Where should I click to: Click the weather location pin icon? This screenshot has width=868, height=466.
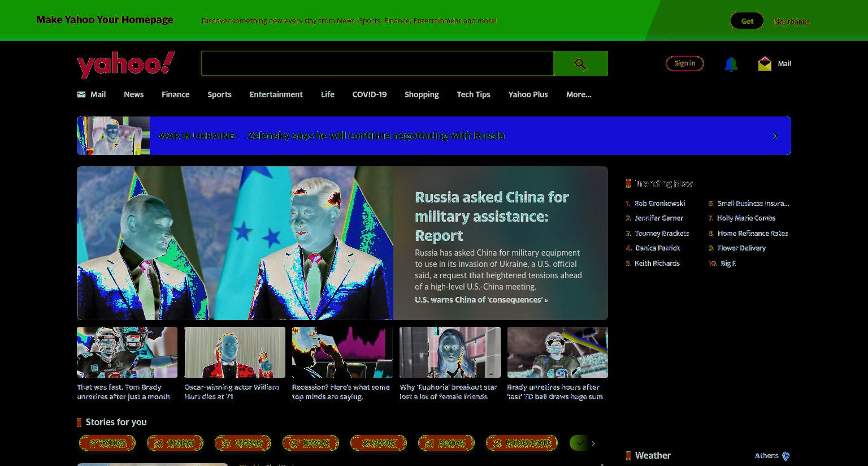point(785,456)
